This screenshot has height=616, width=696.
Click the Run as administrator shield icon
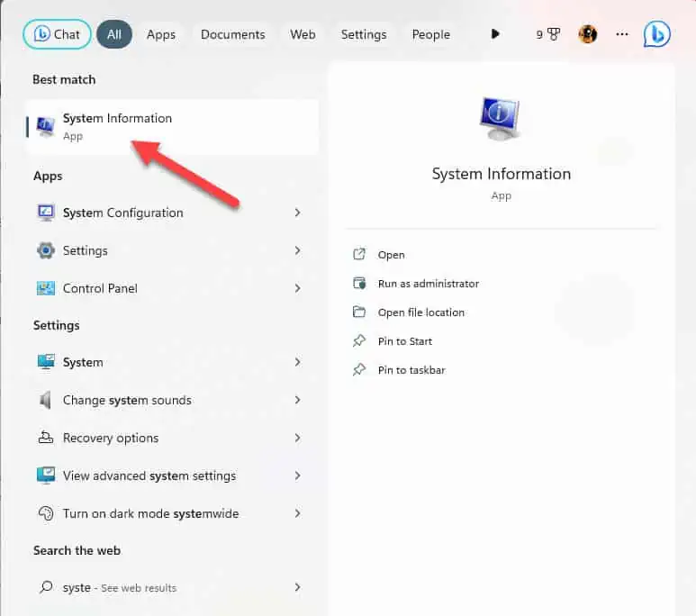coord(359,283)
